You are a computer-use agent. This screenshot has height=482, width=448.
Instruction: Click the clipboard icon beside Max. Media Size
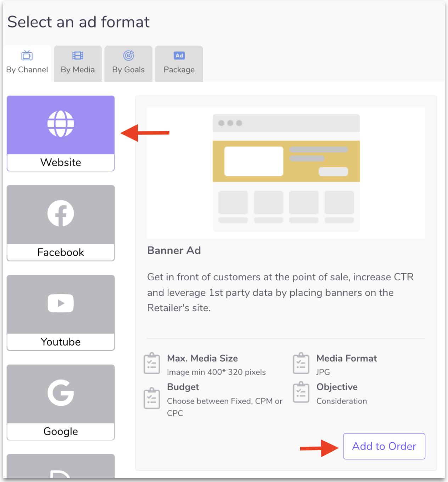click(x=152, y=363)
